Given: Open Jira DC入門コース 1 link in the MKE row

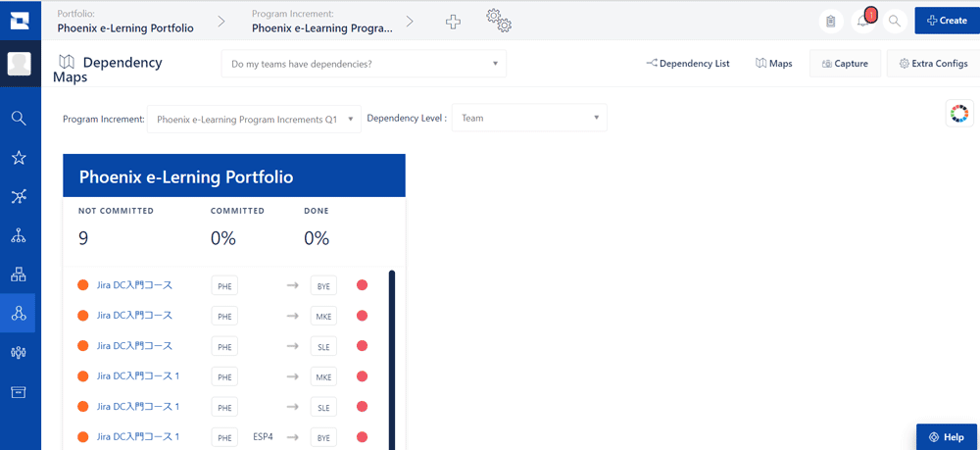Looking at the screenshot, I should (138, 376).
